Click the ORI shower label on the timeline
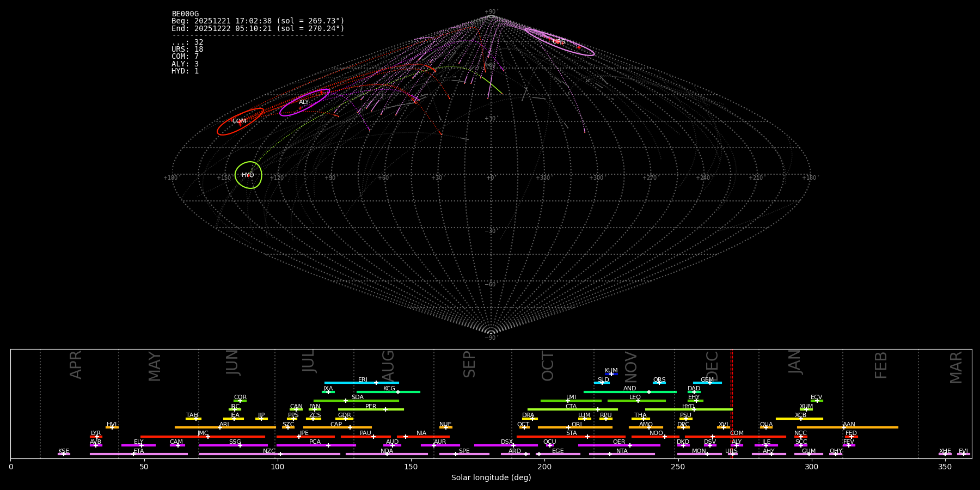 [x=577, y=424]
